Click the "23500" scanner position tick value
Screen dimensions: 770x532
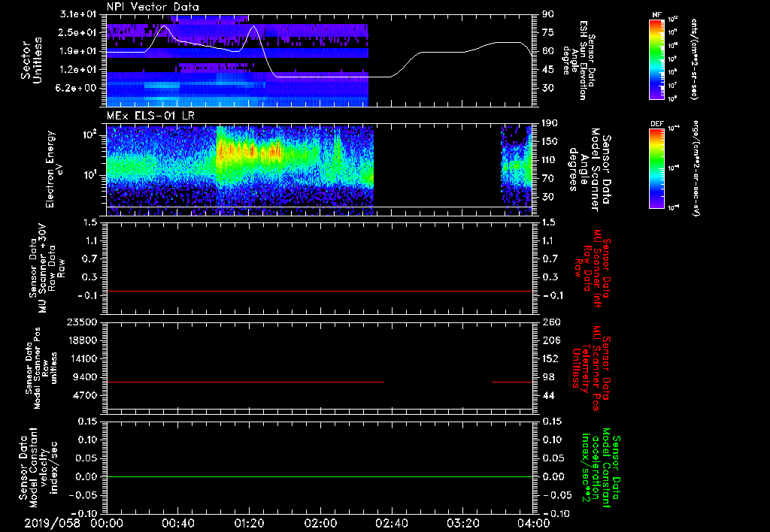click(81, 322)
